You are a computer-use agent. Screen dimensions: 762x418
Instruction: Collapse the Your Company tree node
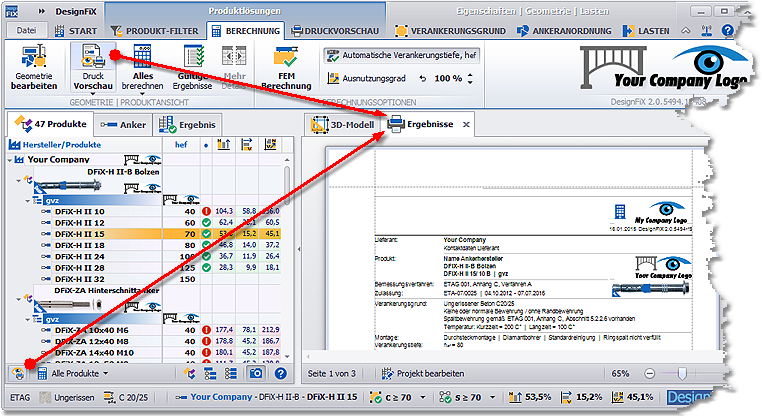[x=10, y=159]
